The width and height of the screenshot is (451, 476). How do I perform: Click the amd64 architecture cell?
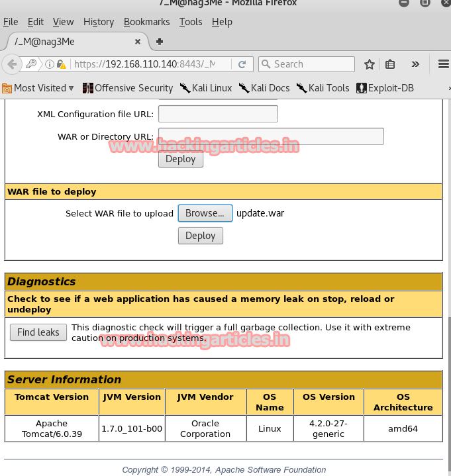coord(403,428)
